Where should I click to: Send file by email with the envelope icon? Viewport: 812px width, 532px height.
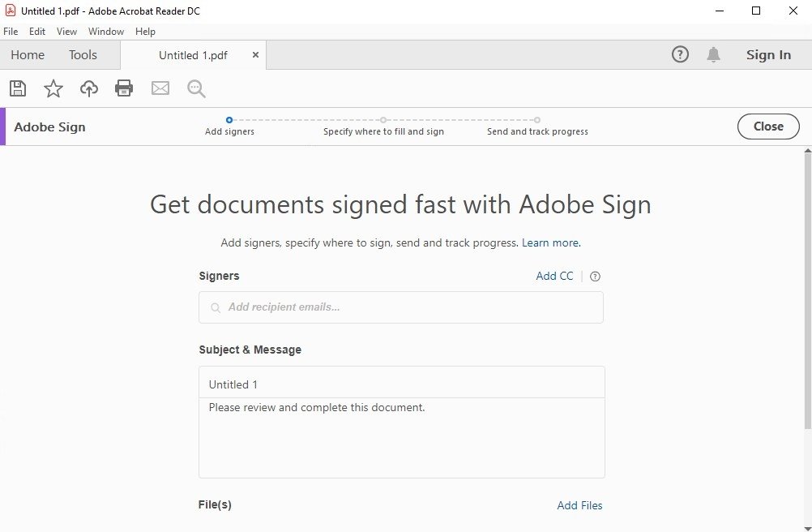[160, 88]
